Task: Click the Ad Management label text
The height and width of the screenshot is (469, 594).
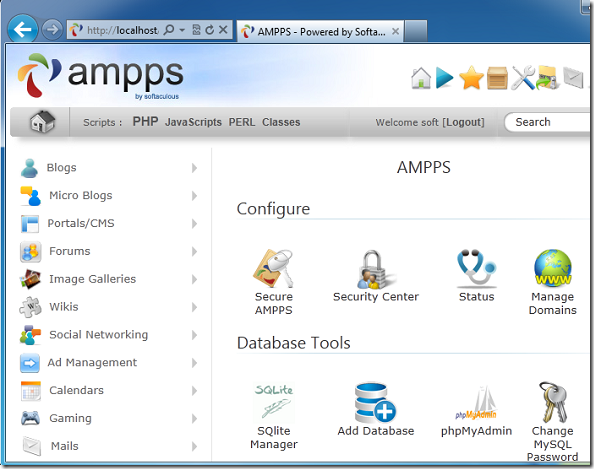Action: pyautogui.click(x=92, y=363)
